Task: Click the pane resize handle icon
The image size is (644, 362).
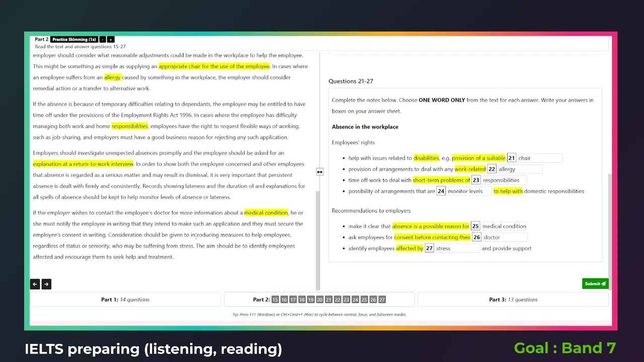Action: click(319, 172)
